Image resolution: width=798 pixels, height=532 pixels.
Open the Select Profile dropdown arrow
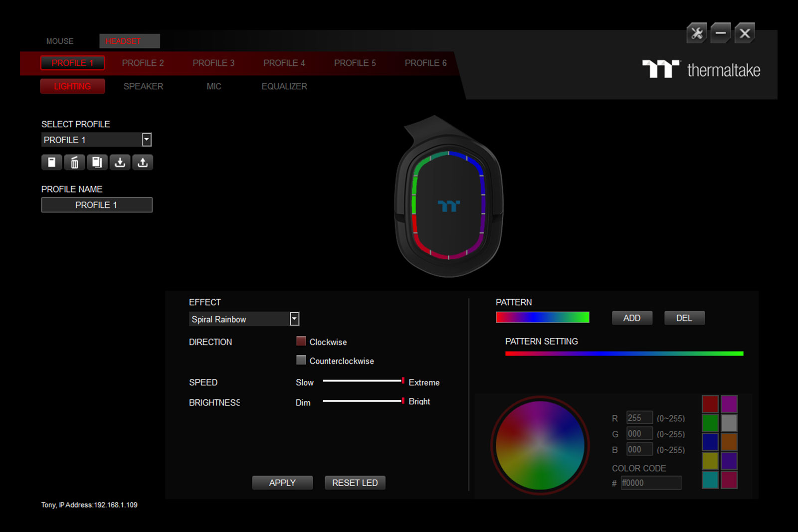click(x=147, y=140)
